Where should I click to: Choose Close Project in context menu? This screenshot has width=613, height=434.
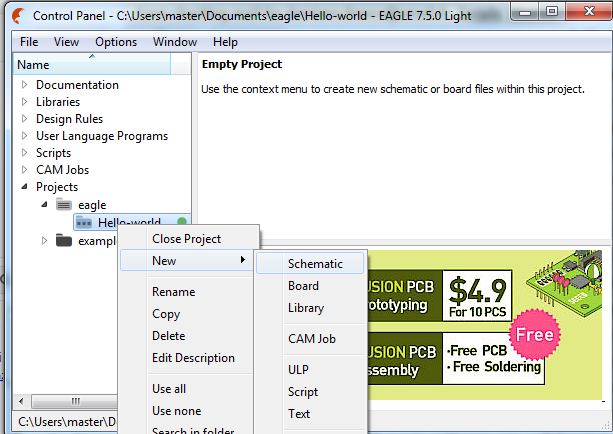[186, 239]
